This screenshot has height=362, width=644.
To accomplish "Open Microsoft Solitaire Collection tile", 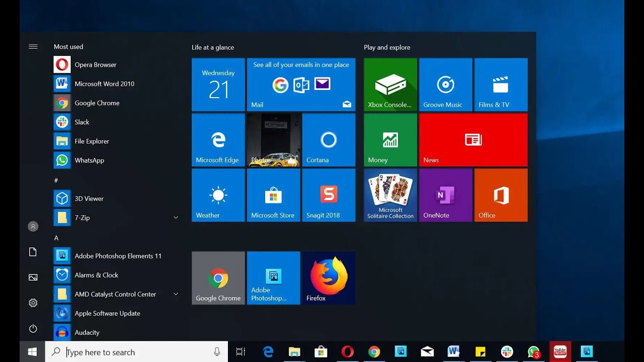I will (x=390, y=195).
